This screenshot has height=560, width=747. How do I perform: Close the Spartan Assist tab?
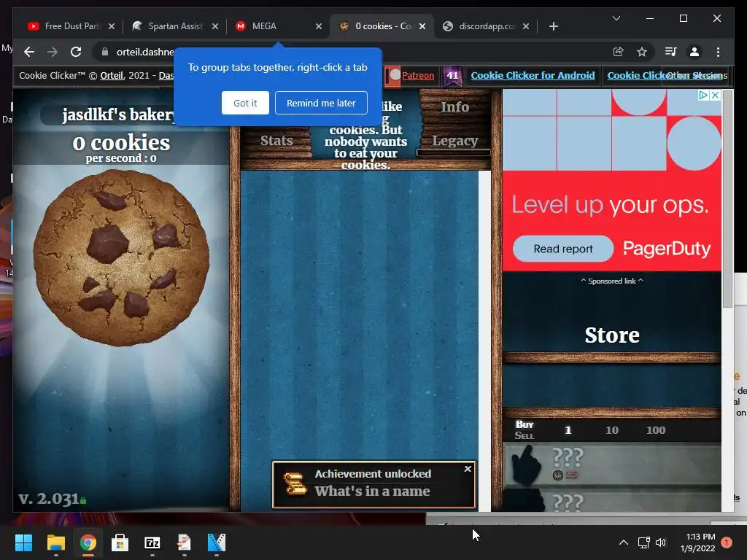pos(215,26)
